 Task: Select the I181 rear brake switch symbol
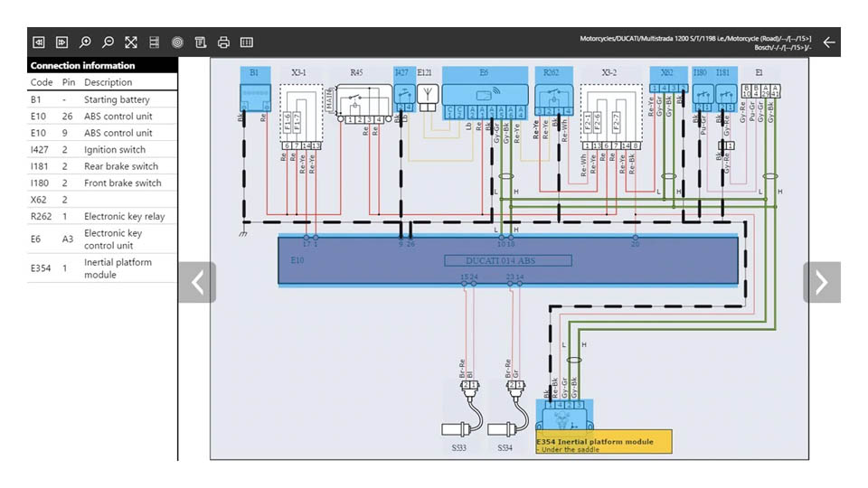[x=726, y=98]
